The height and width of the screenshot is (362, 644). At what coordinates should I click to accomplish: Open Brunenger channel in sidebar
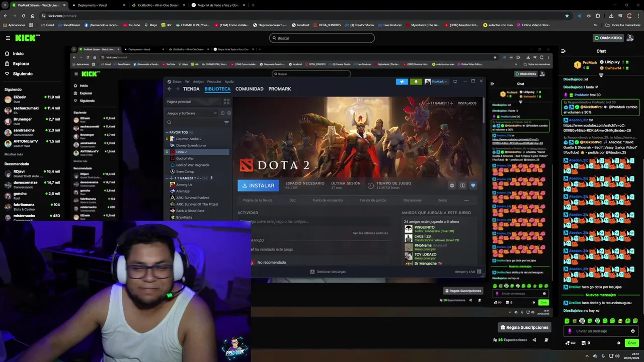point(32,121)
